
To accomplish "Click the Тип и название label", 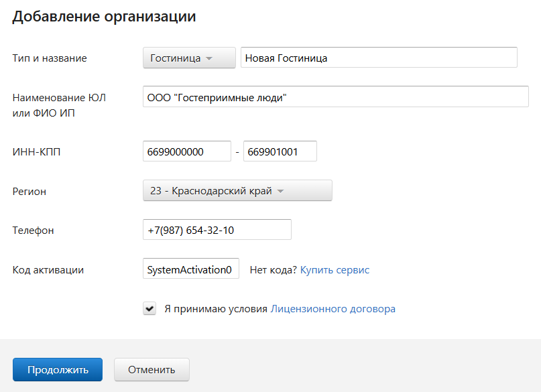I will pos(50,58).
